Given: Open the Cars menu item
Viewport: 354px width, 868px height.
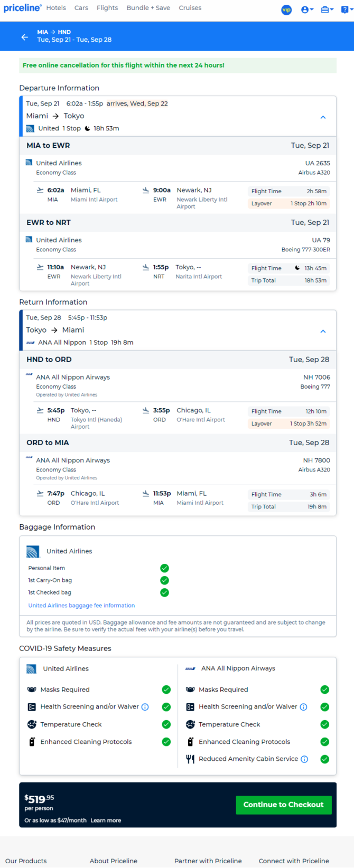Looking at the screenshot, I should tap(81, 8).
